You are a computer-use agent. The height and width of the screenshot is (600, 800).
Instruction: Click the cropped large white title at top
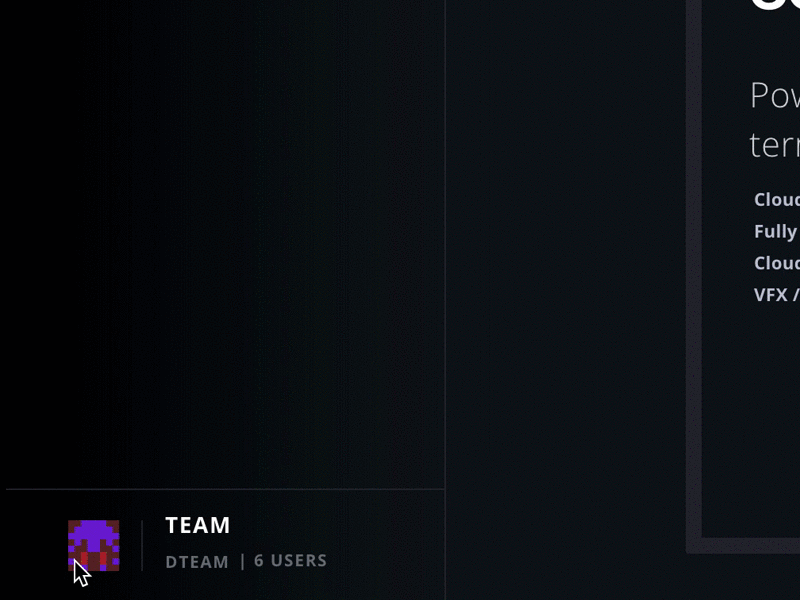[774, 5]
